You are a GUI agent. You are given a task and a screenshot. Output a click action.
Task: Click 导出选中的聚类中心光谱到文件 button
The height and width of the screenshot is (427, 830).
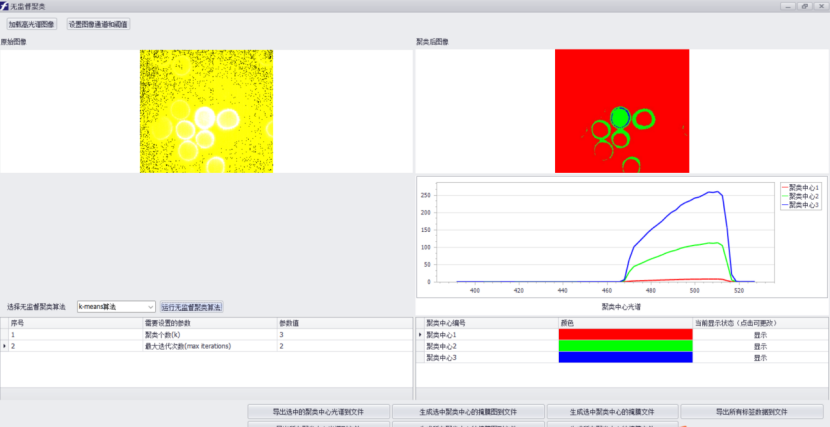[x=318, y=411]
